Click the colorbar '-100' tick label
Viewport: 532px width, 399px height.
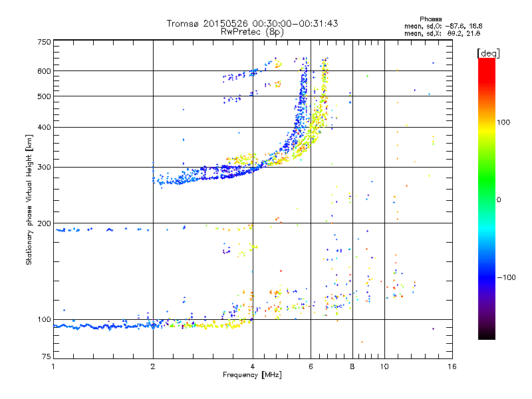coord(506,277)
